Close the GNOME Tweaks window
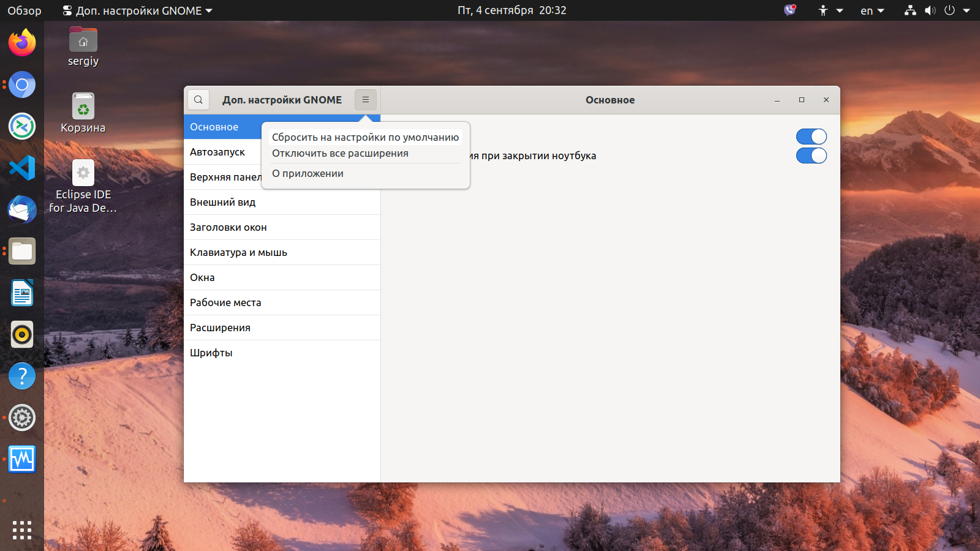 (x=826, y=100)
